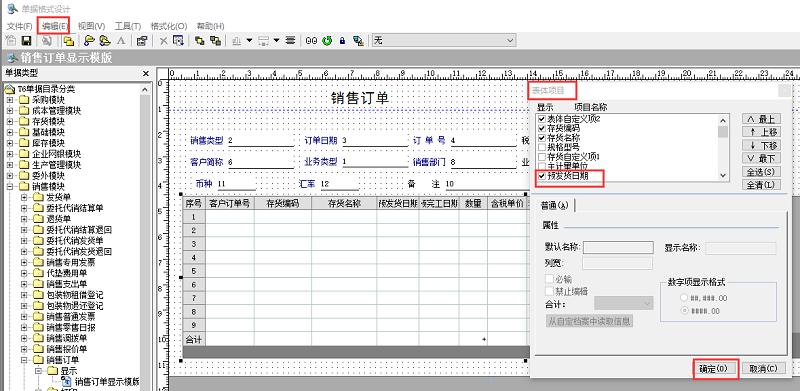Click the green refresh arrow icon
Viewport: 800px width, 391px height.
(327, 40)
